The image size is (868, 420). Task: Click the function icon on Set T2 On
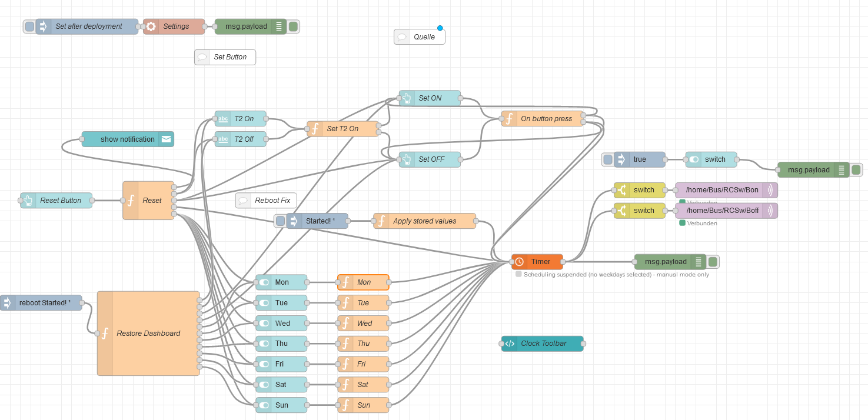tap(314, 129)
